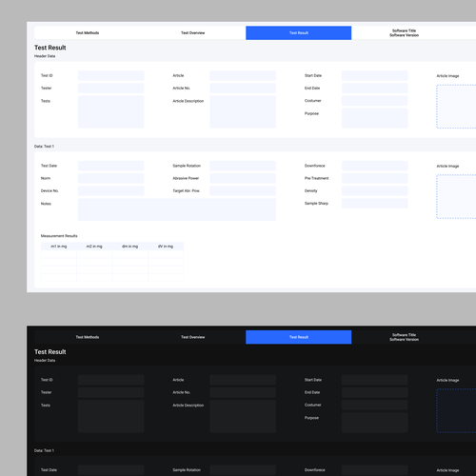Click the Target Abr. Pow. field, light mockup

[x=243, y=190]
